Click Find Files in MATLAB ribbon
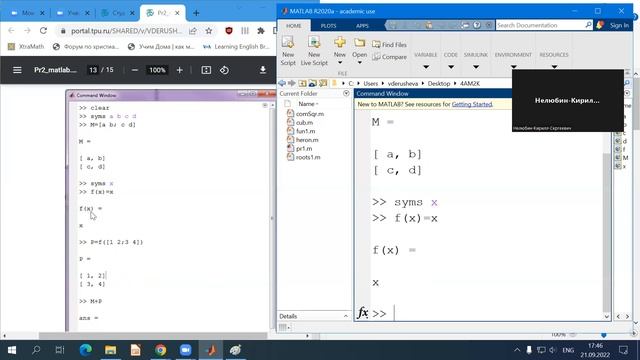640x360 pixels. (x=389, y=44)
